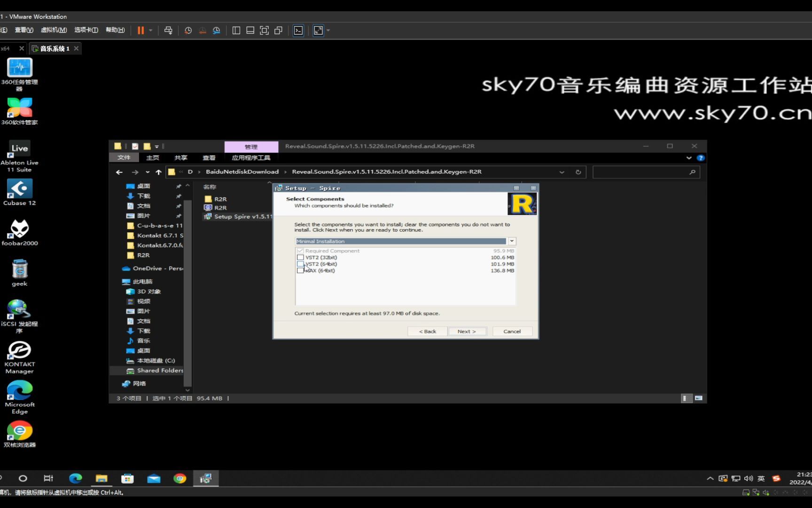
Task: Go up one folder level in Explorer
Action: pyautogui.click(x=158, y=172)
